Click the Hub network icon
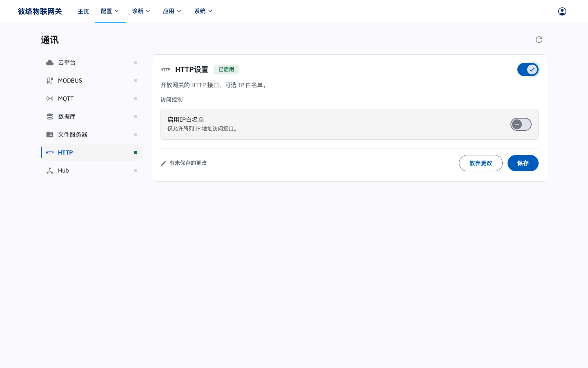 pyautogui.click(x=50, y=171)
